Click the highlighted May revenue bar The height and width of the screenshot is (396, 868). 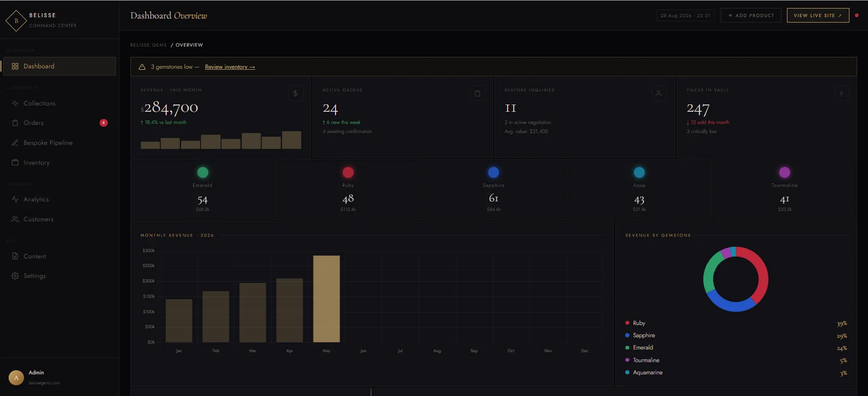327,299
